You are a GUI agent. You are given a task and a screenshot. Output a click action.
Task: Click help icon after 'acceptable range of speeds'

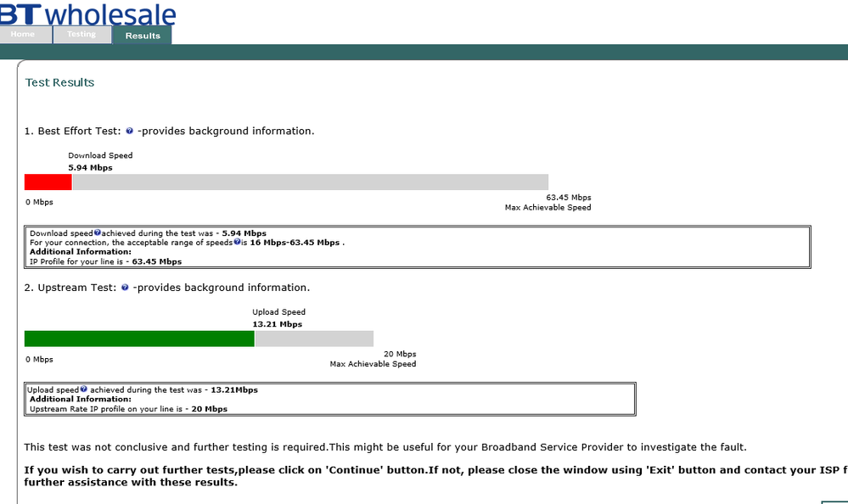(237, 242)
